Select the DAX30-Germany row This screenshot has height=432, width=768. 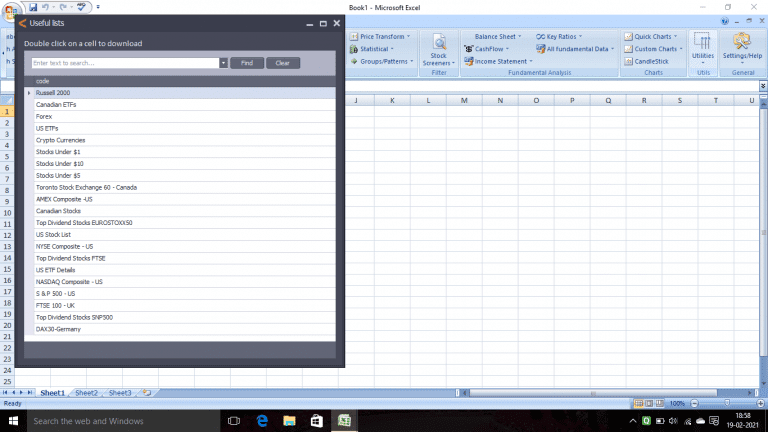[185, 329]
